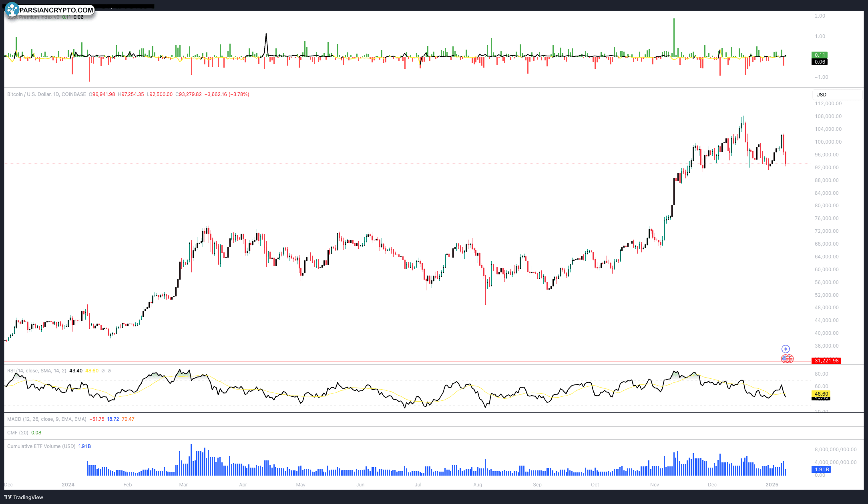
Task: Click the Jun label on time axis
Action: pos(360,485)
